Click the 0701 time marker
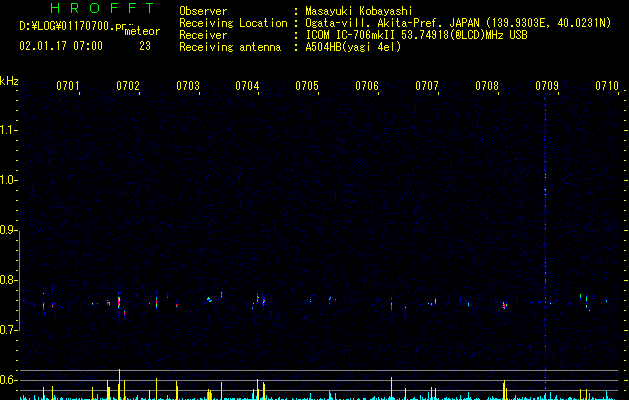 [x=67, y=86]
